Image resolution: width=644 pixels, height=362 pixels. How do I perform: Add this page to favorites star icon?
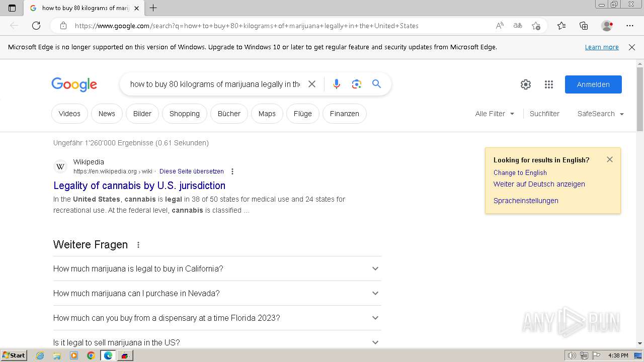pos(536,26)
